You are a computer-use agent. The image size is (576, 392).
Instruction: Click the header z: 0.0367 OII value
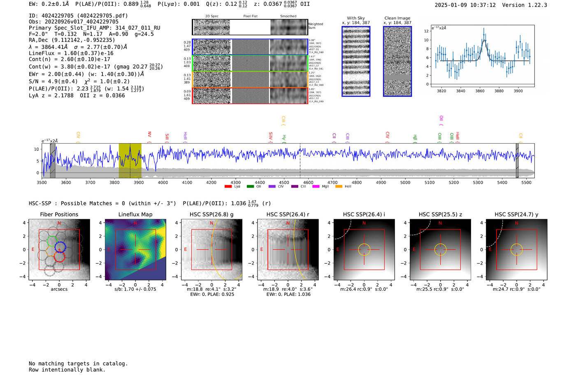(282, 4)
